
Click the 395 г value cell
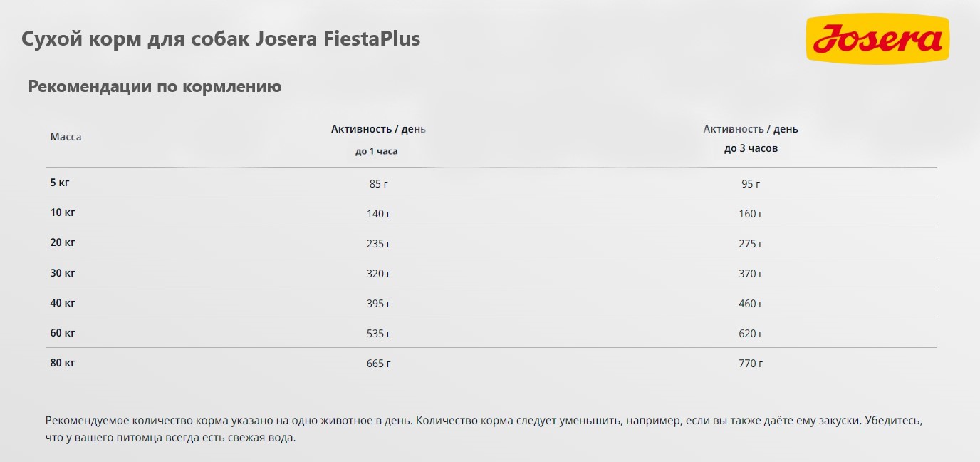(379, 304)
